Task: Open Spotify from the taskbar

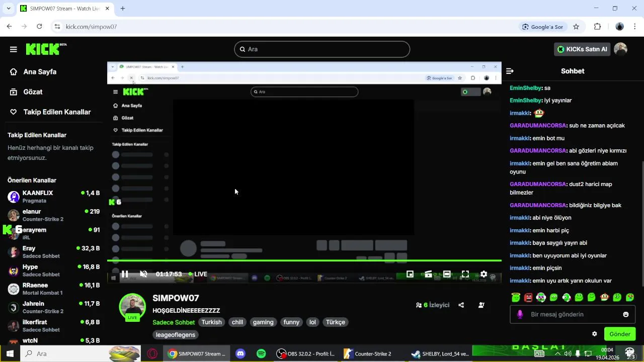Action: pyautogui.click(x=261, y=354)
